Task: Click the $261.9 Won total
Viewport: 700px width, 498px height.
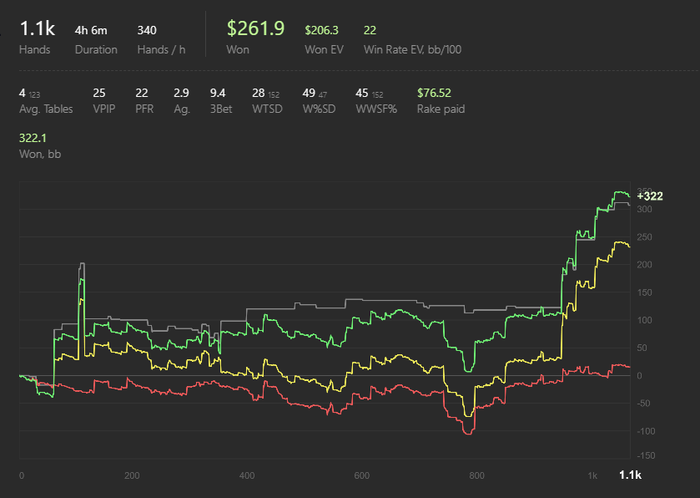Action: [254, 36]
